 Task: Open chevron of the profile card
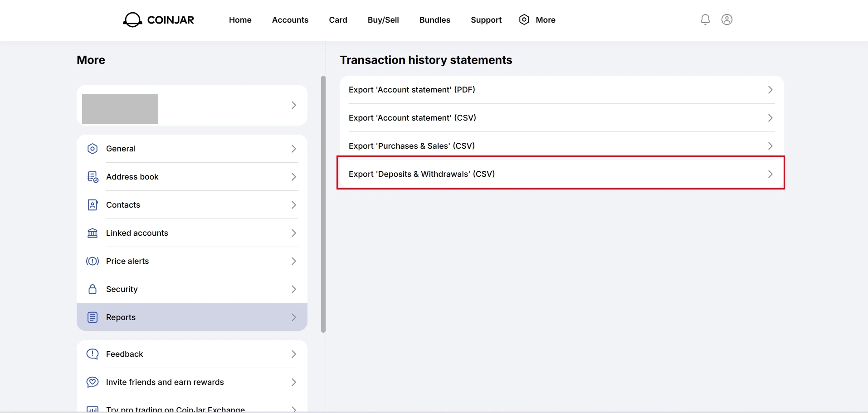pos(294,105)
